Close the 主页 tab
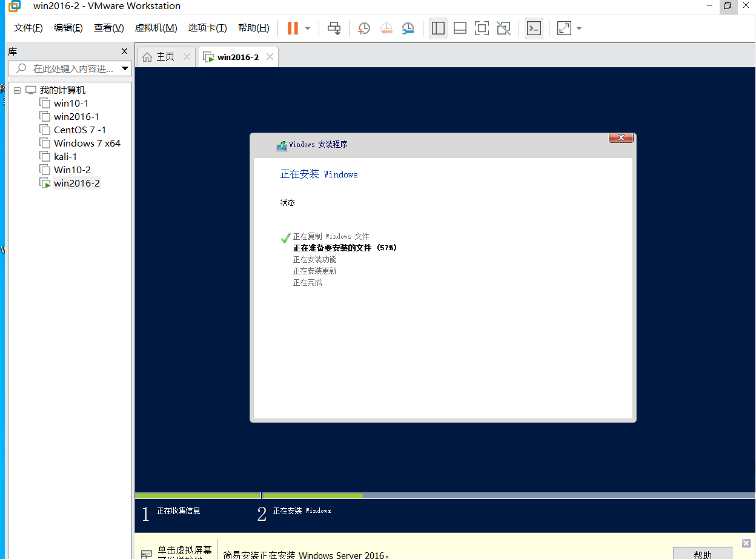This screenshot has height=559, width=756. click(x=187, y=57)
